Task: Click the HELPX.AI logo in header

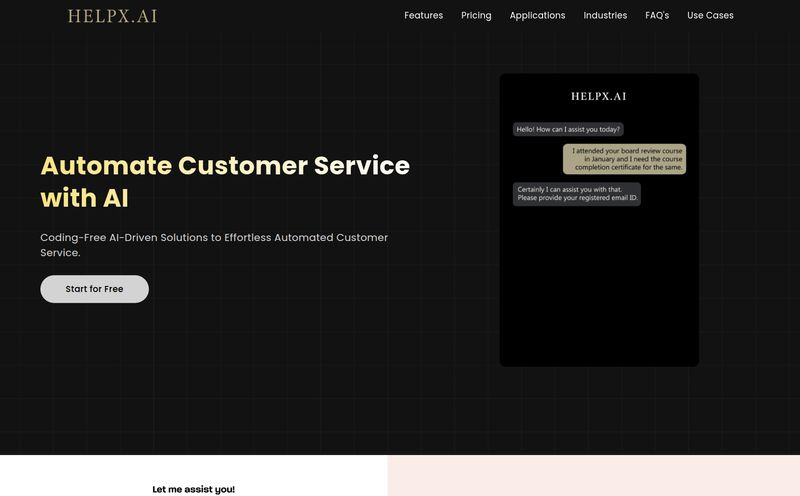Action: (x=112, y=16)
